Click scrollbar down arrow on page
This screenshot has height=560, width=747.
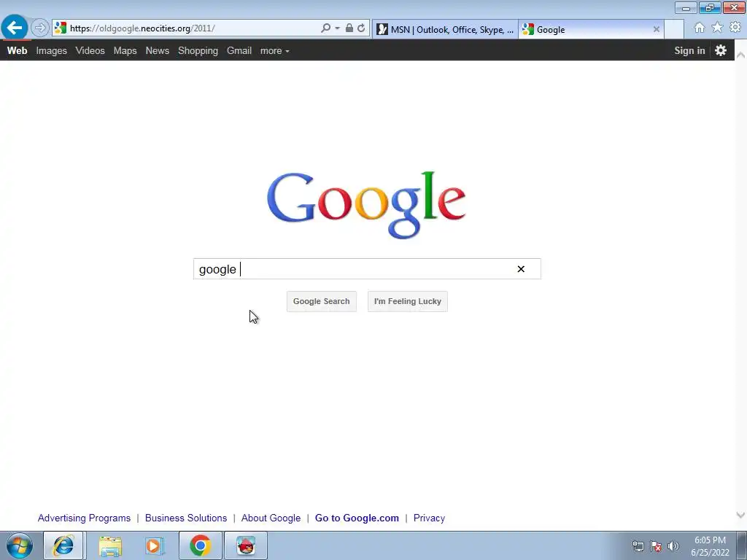tap(740, 515)
